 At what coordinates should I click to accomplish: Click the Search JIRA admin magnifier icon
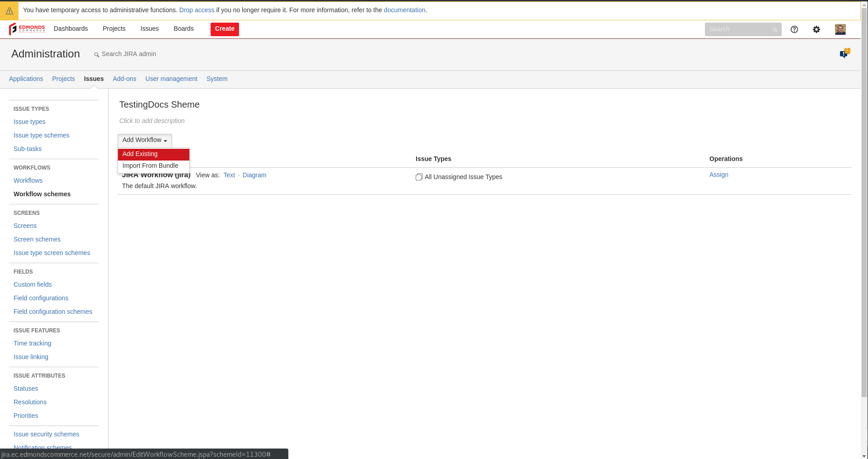coord(96,55)
